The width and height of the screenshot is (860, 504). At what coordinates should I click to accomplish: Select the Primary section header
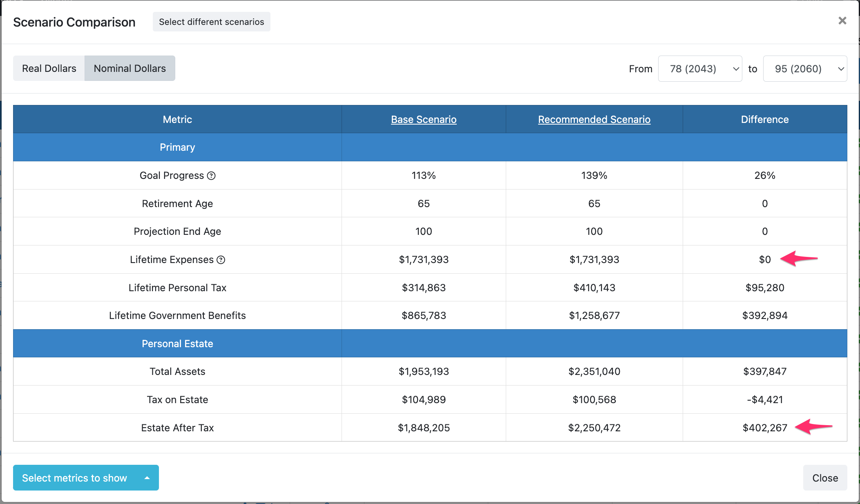(177, 147)
